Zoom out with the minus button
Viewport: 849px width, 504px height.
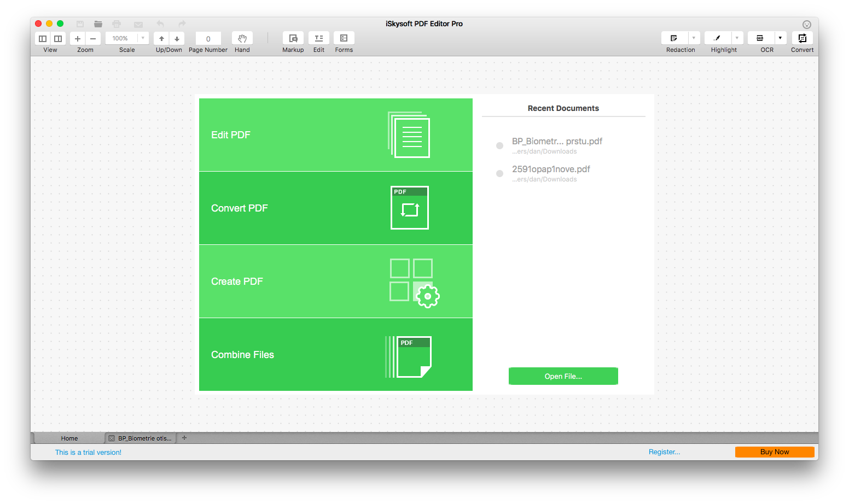[x=93, y=38]
